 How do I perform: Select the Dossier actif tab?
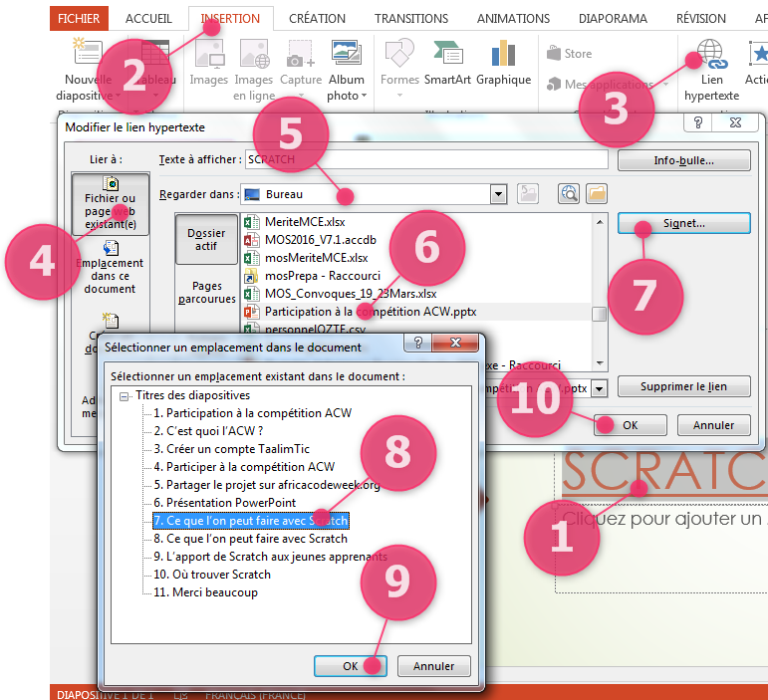(x=206, y=239)
